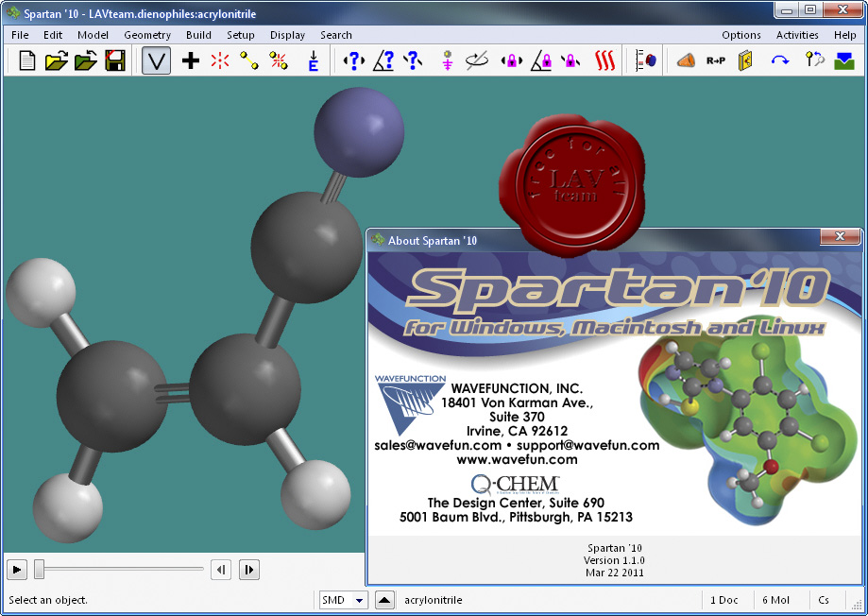Select the Constrain Distance lock icon
868x616 pixels.
click(x=512, y=60)
